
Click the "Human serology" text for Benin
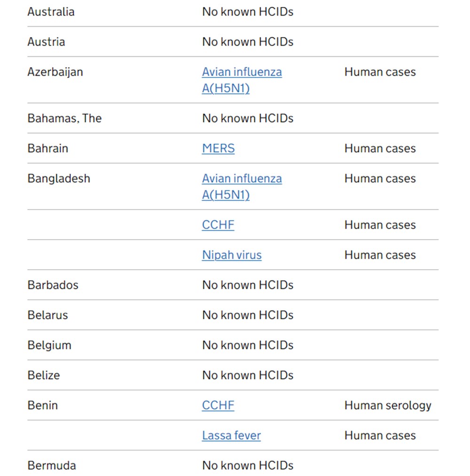(x=388, y=406)
